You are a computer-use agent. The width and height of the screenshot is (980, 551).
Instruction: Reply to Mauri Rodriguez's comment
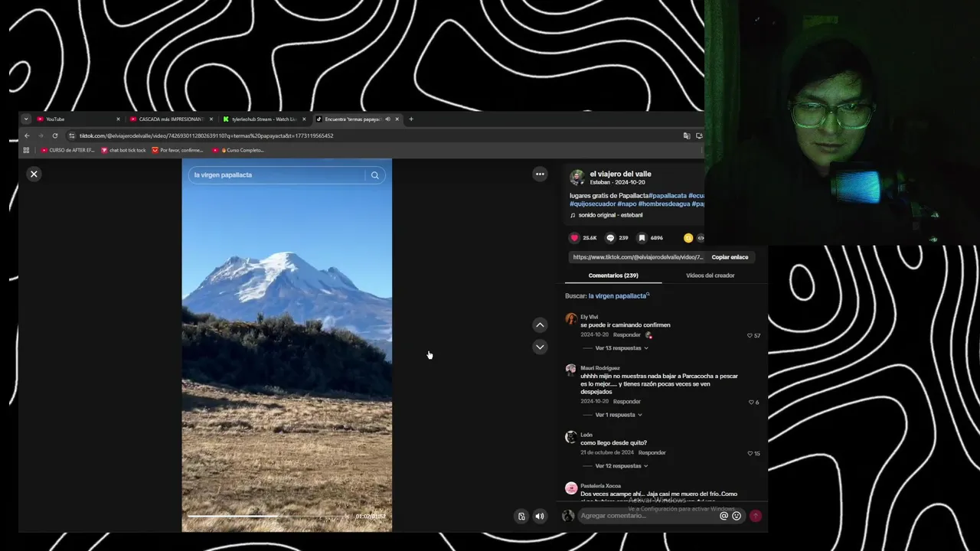point(626,402)
